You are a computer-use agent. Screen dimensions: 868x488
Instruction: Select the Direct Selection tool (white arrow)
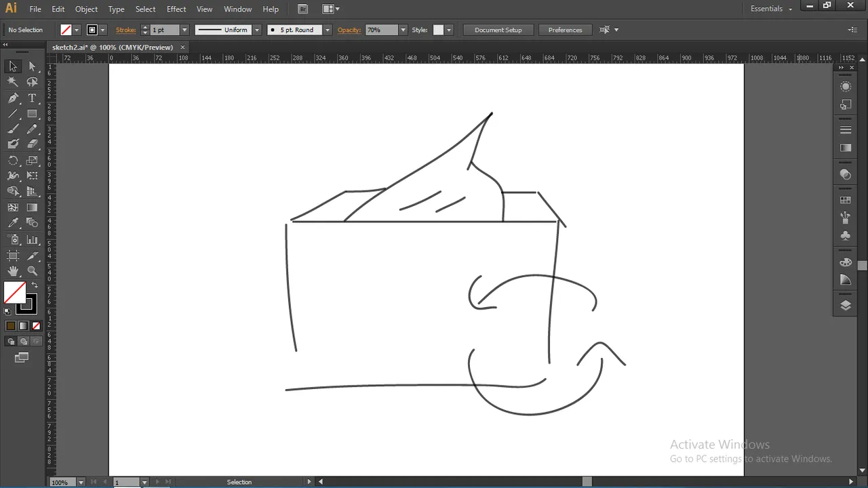click(x=32, y=66)
